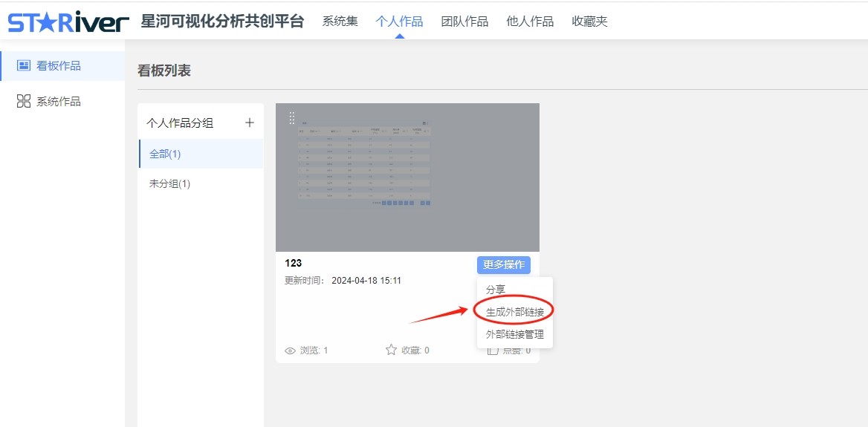This screenshot has height=427, width=868.
Task: Select 外部链接管理 menu entry
Action: click(514, 334)
